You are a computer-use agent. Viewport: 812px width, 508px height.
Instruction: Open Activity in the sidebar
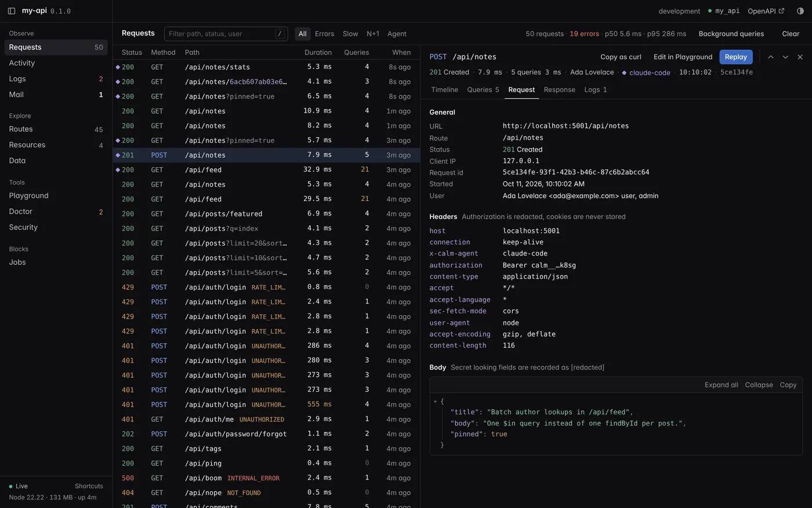coord(56,63)
